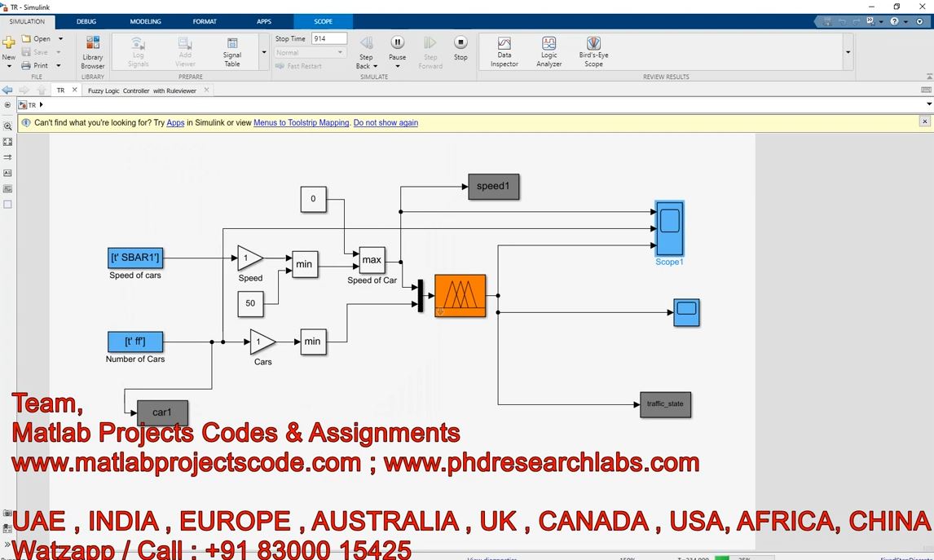The height and width of the screenshot is (560, 934).
Task: Open the Help dropdown arrow
Action: pos(906,21)
